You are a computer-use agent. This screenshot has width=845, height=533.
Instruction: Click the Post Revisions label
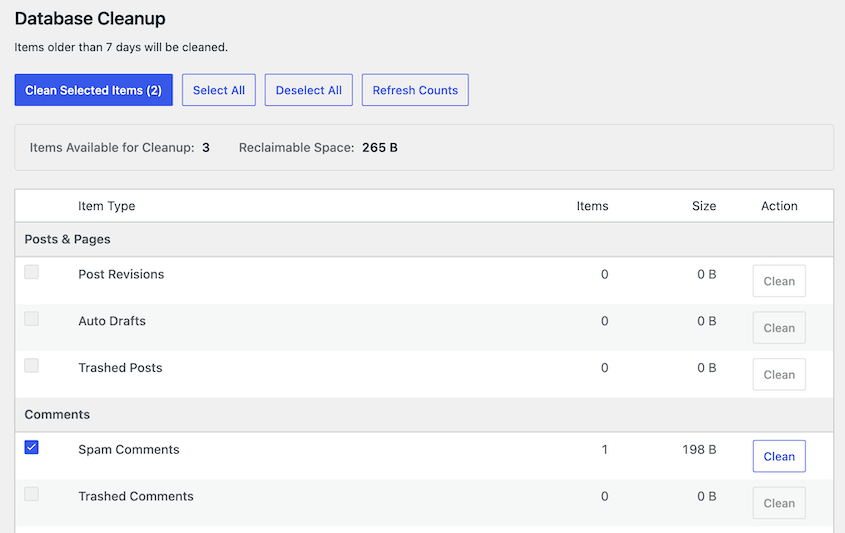click(x=121, y=274)
